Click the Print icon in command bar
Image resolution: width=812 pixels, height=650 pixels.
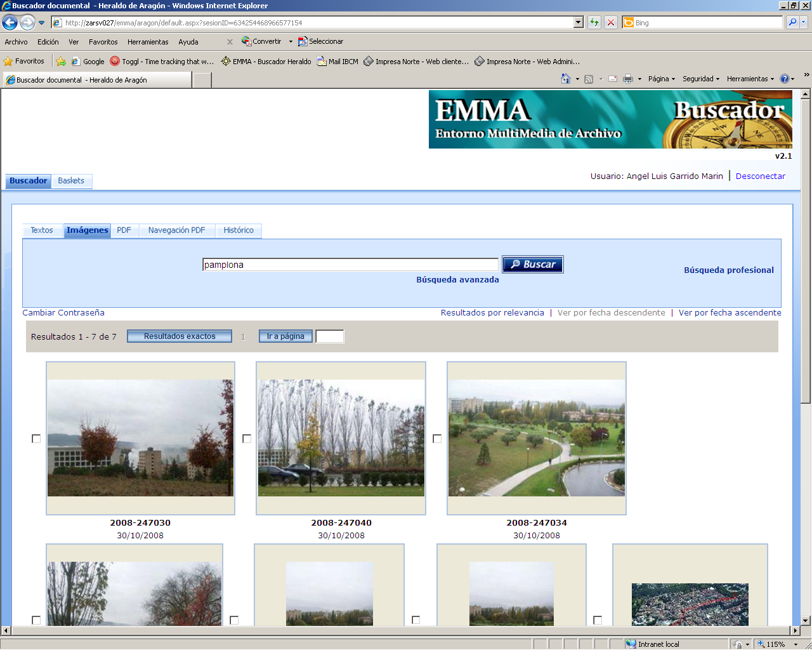coord(628,79)
